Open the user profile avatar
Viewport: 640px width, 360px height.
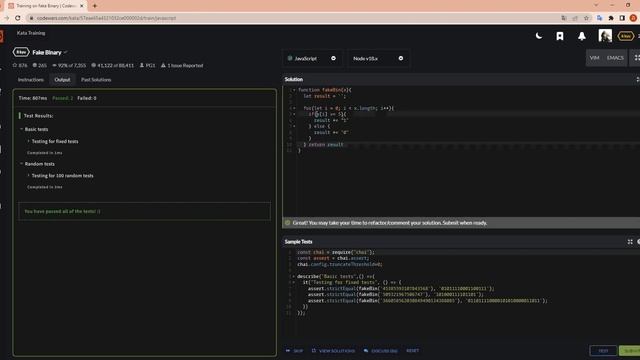605,36
